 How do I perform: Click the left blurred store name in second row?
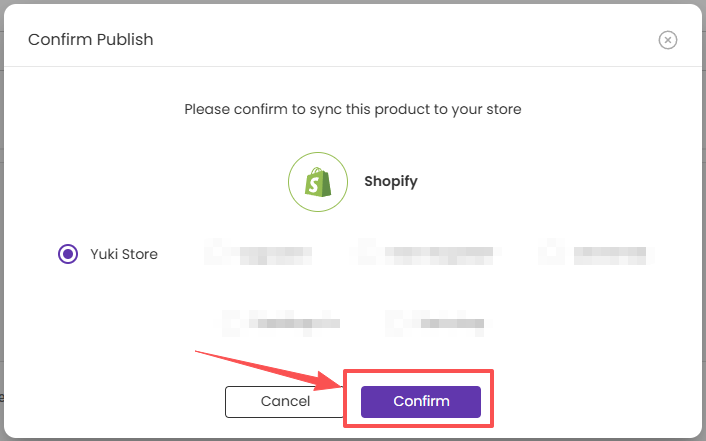[x=299, y=323]
